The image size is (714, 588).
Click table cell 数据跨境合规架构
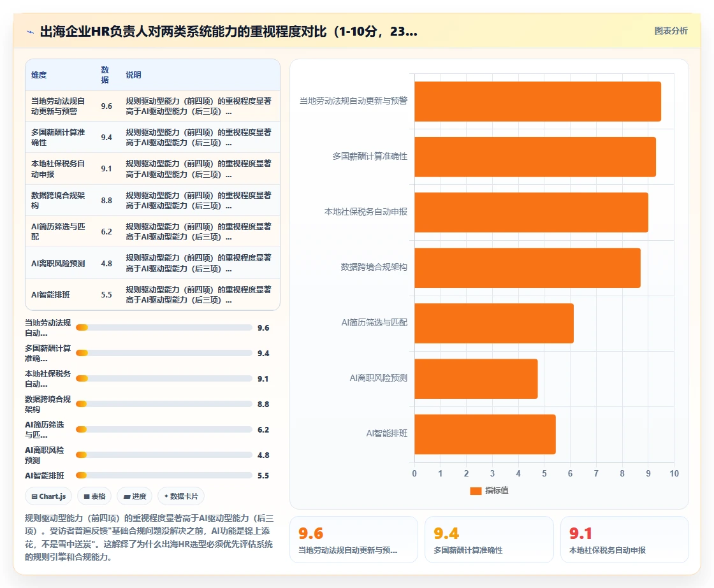(x=58, y=200)
